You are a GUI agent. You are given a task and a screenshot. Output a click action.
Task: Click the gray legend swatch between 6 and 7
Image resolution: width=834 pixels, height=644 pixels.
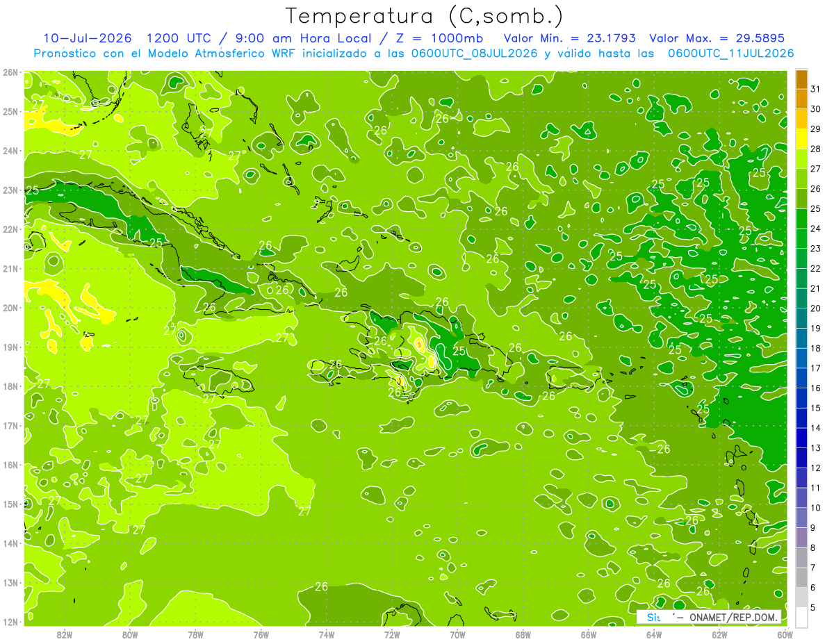801,577
